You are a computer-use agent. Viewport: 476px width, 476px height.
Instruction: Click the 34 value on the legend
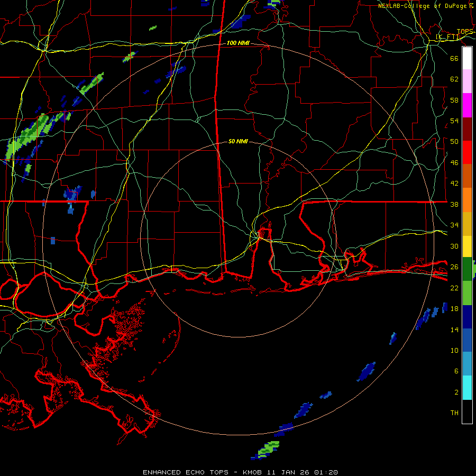(454, 225)
